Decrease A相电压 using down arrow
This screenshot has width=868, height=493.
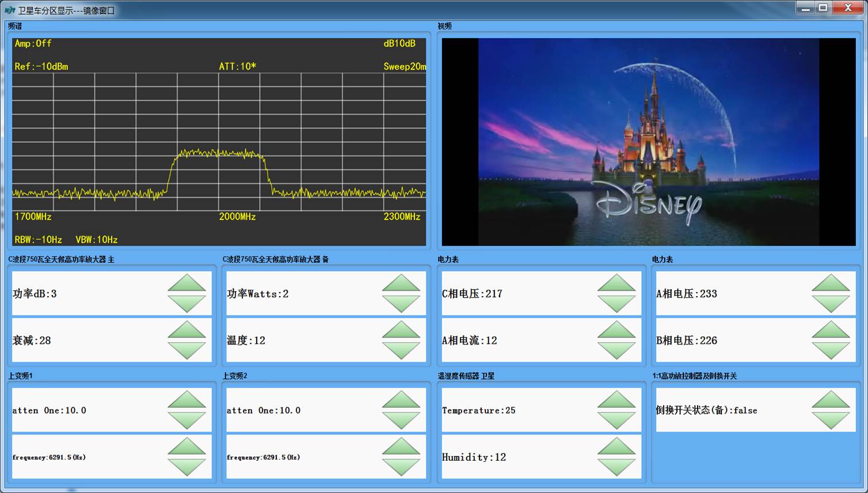click(831, 304)
